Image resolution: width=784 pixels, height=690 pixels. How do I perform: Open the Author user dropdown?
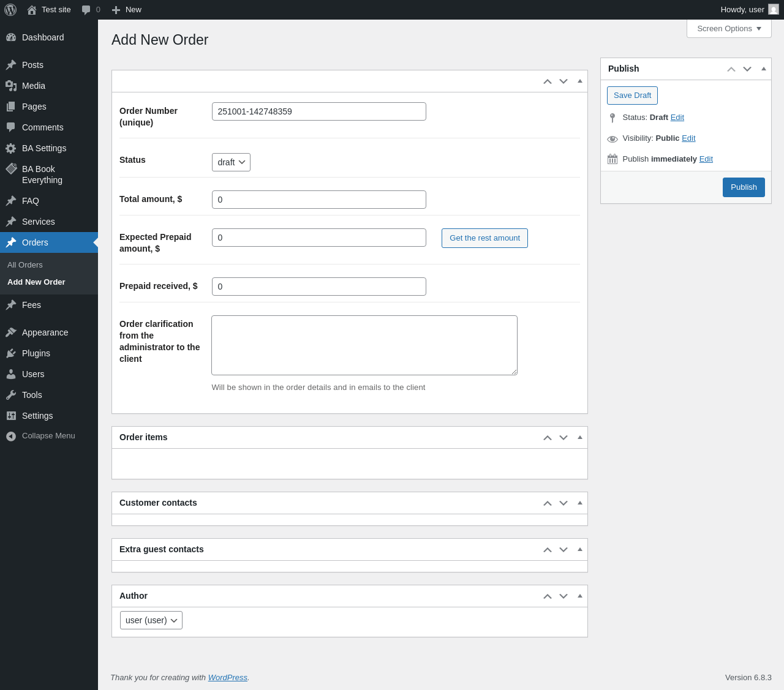pos(151,620)
